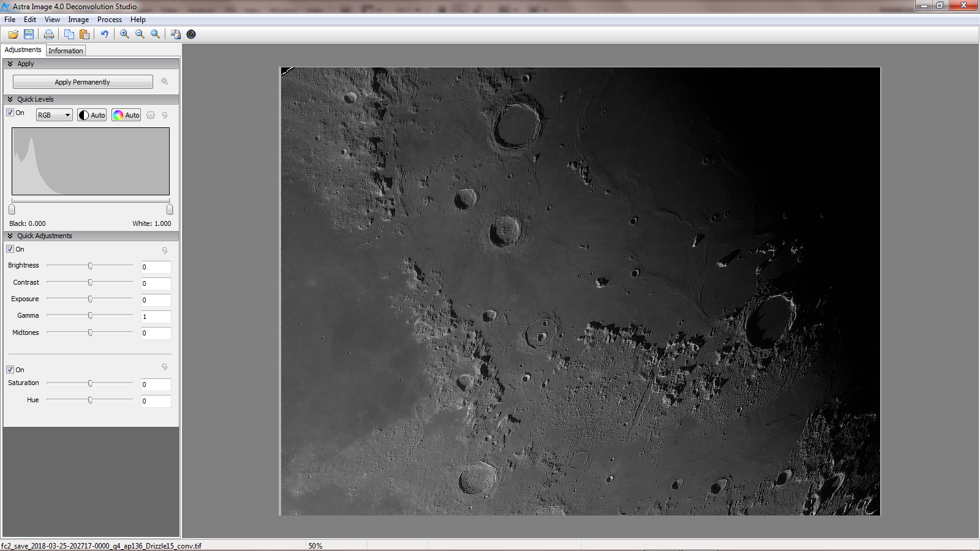
Task: Click the Exposure value field
Action: coord(156,300)
